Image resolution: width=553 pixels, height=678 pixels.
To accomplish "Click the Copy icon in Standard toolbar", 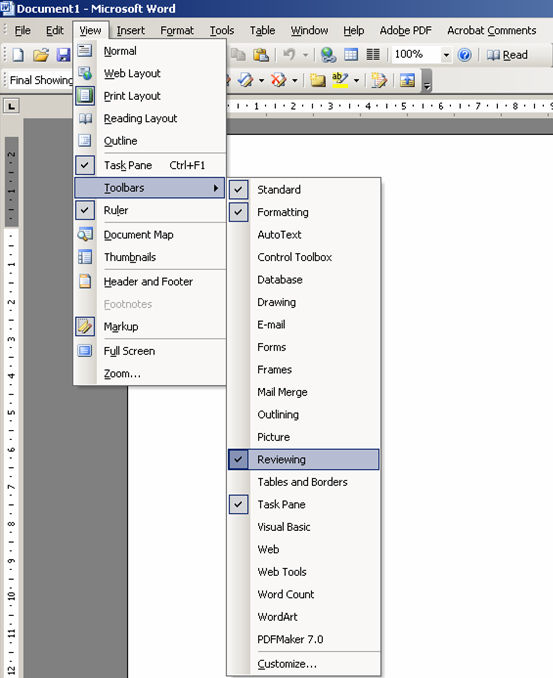I will click(238, 55).
